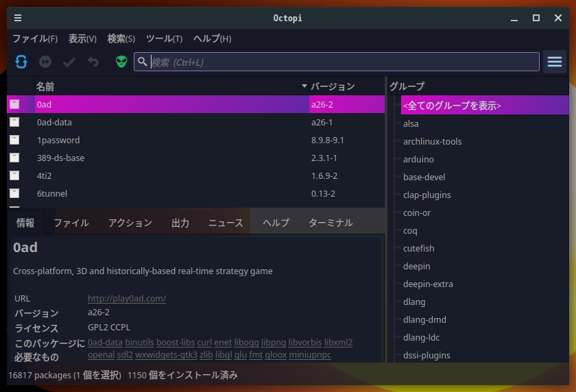The width and height of the screenshot is (576, 392).
Task: Switch to the アクション tab
Action: coord(130,223)
